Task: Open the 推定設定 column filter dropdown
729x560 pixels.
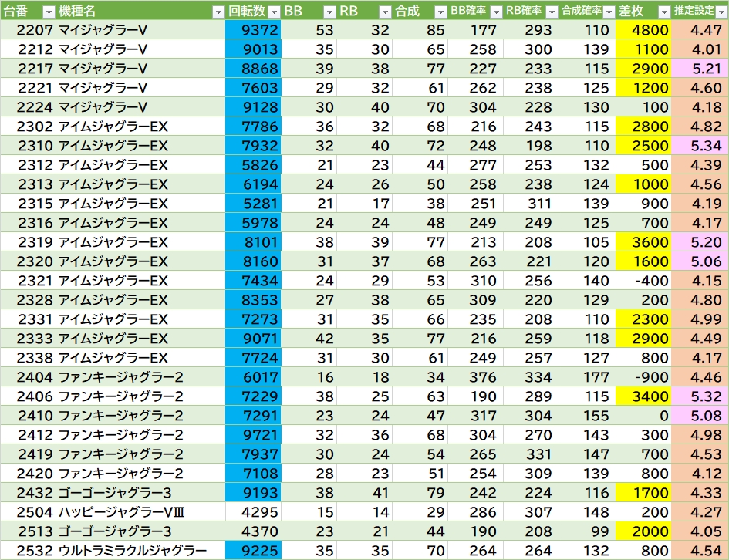Action: click(721, 12)
